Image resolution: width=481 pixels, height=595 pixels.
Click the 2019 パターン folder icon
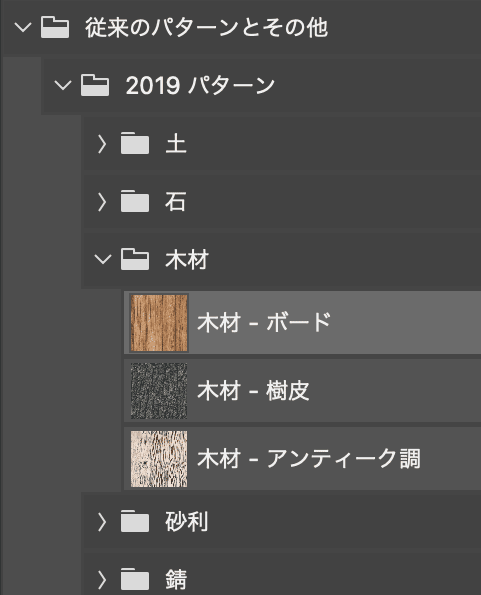pos(95,85)
